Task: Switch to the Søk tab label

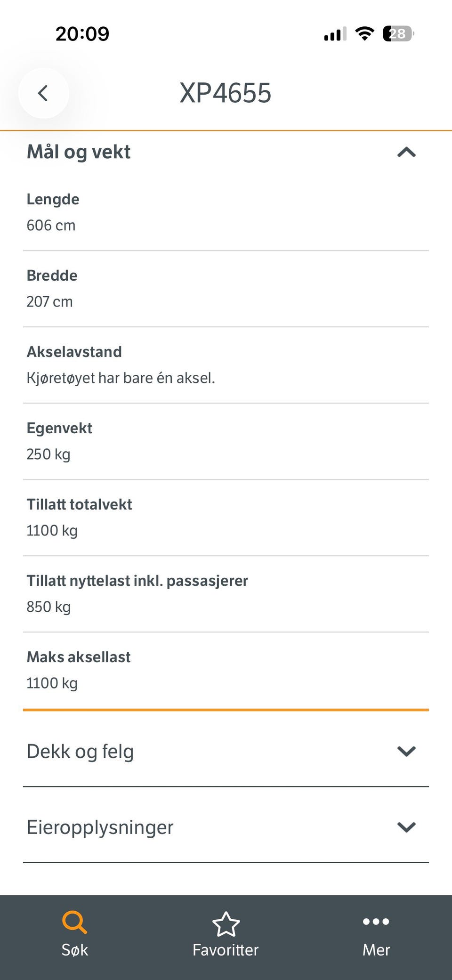Action: (x=75, y=950)
